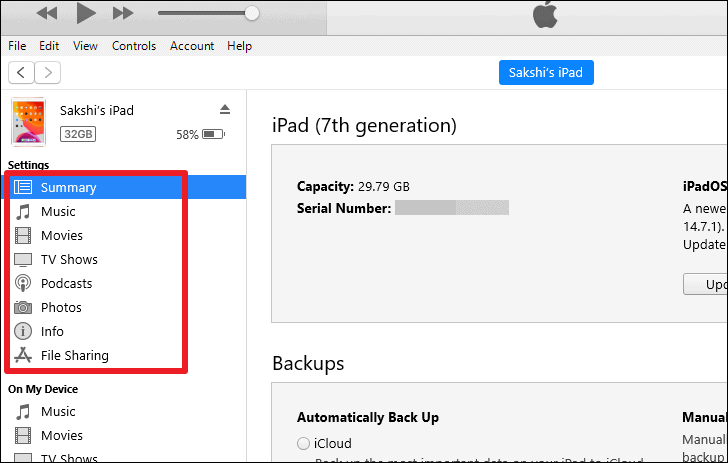The height and width of the screenshot is (463, 728).
Task: Click the iPad device thumbnail image
Action: [x=29, y=122]
